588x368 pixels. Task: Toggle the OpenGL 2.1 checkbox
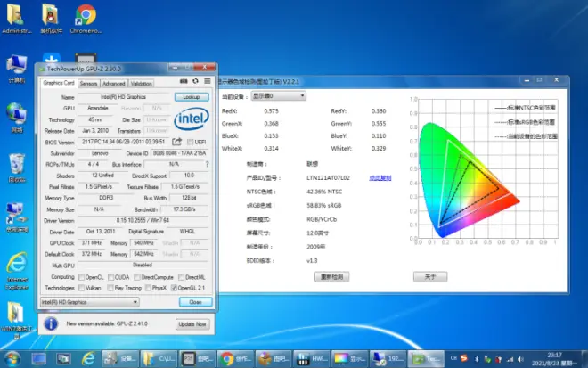point(174,288)
